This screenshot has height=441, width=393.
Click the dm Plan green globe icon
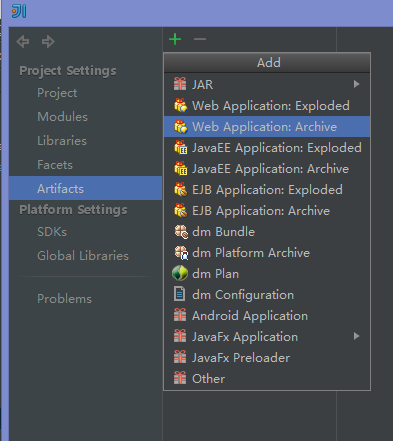180,273
